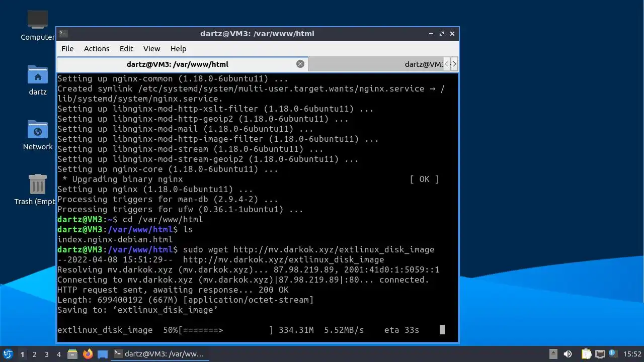The width and height of the screenshot is (644, 362).
Task: Open the Network desktop icon
Action: point(38,135)
